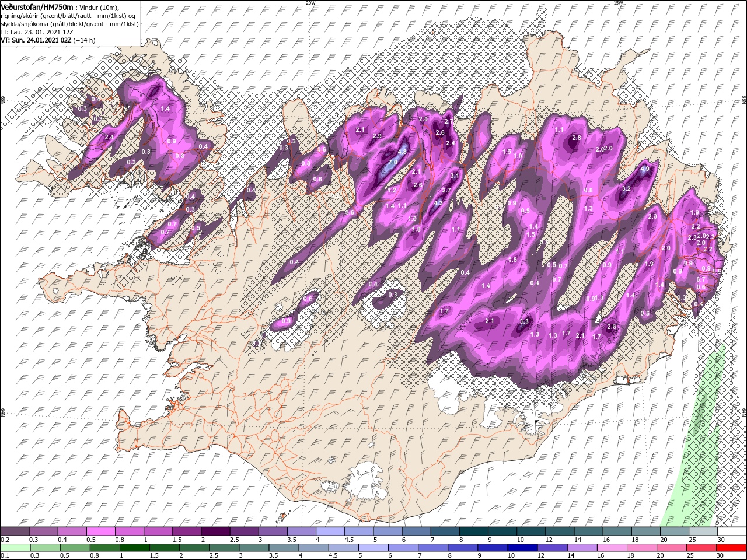Click snow legend swatch between 0.5 and 0.8
The image size is (747, 560).
click(100, 531)
